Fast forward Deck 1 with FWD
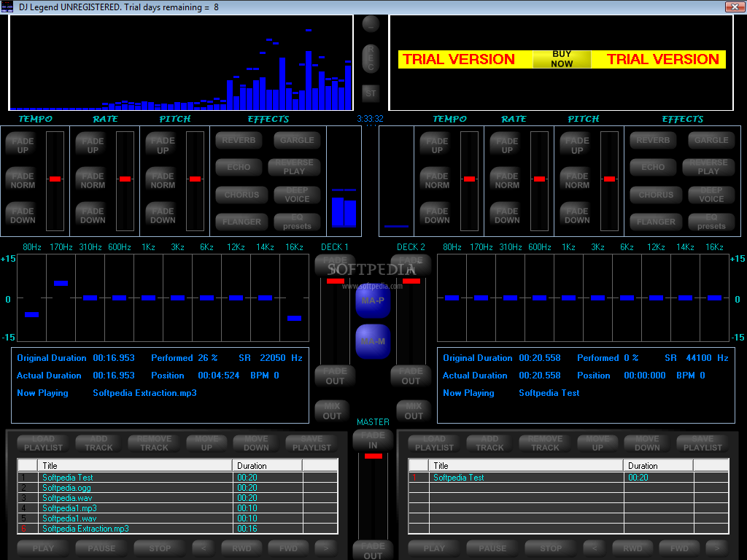The width and height of the screenshot is (747, 560). (288, 548)
